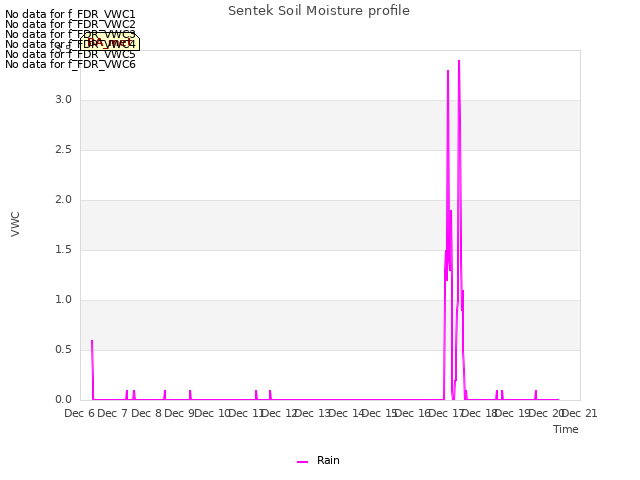Click the 3.0 y-axis tick label

pos(64,100)
